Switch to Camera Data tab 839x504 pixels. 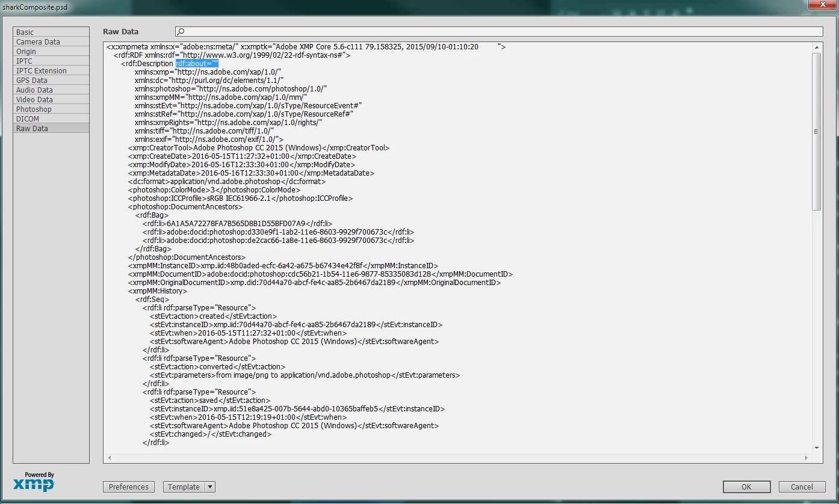(x=51, y=41)
